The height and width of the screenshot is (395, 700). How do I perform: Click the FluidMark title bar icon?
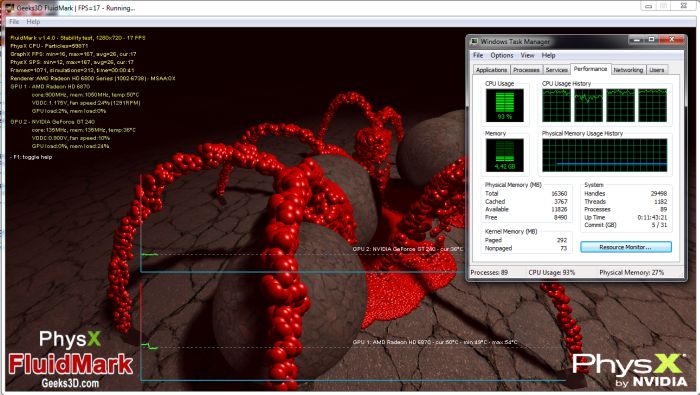coord(9,8)
